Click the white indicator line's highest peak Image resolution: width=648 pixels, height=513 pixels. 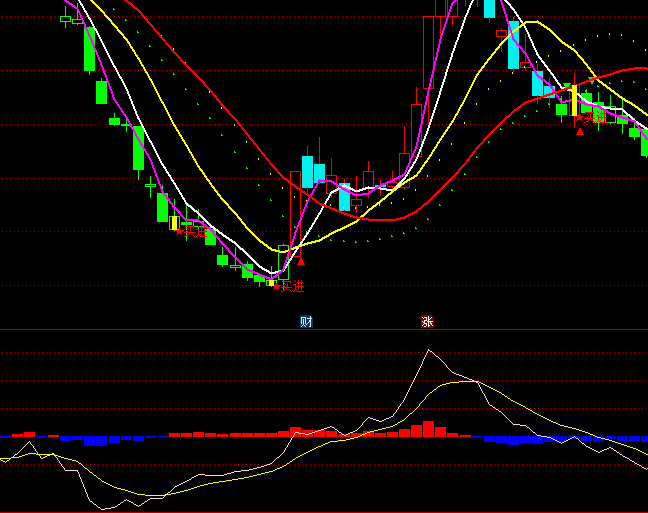click(429, 350)
